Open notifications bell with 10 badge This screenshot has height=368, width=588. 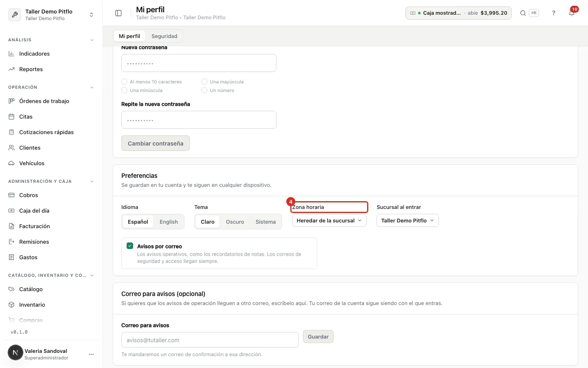572,13
